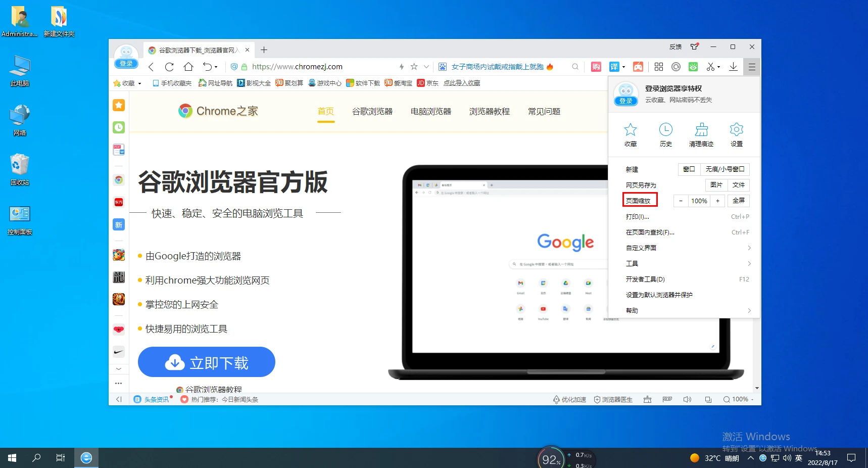The height and width of the screenshot is (468, 868).
Task: Open the PDF to Word sidebar icon
Action: coord(119,150)
